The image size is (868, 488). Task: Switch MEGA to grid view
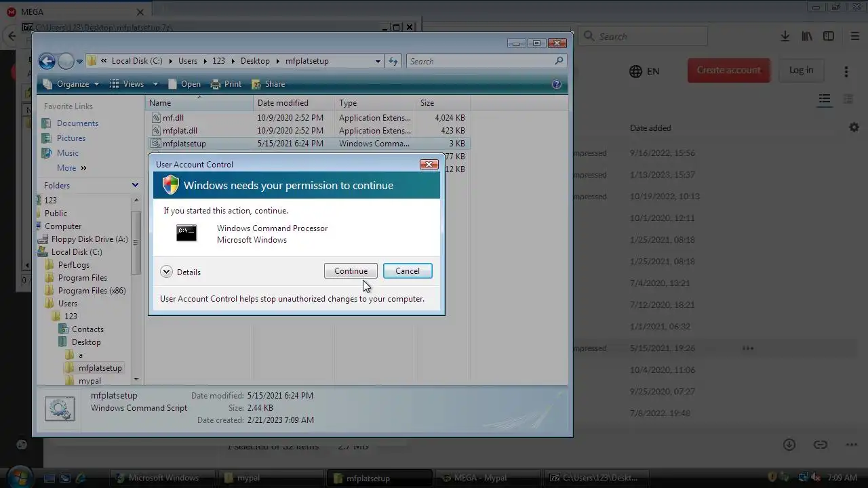click(848, 100)
